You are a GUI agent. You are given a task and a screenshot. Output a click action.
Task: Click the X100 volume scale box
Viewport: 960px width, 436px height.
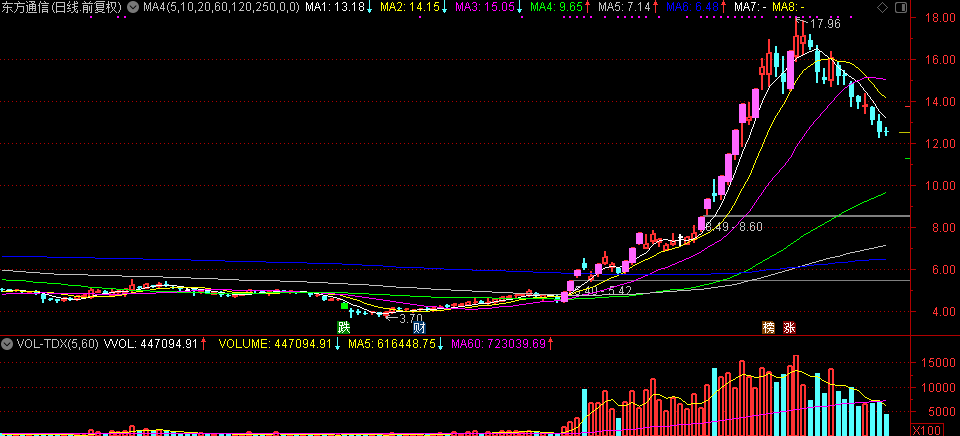click(926, 429)
